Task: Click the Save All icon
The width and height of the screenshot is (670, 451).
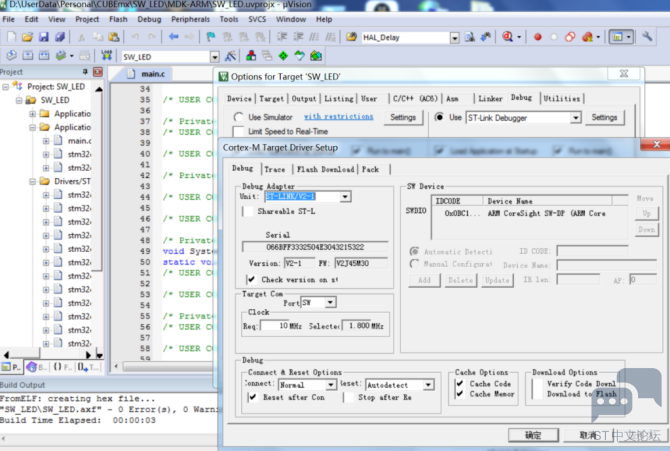Action: coord(60,37)
